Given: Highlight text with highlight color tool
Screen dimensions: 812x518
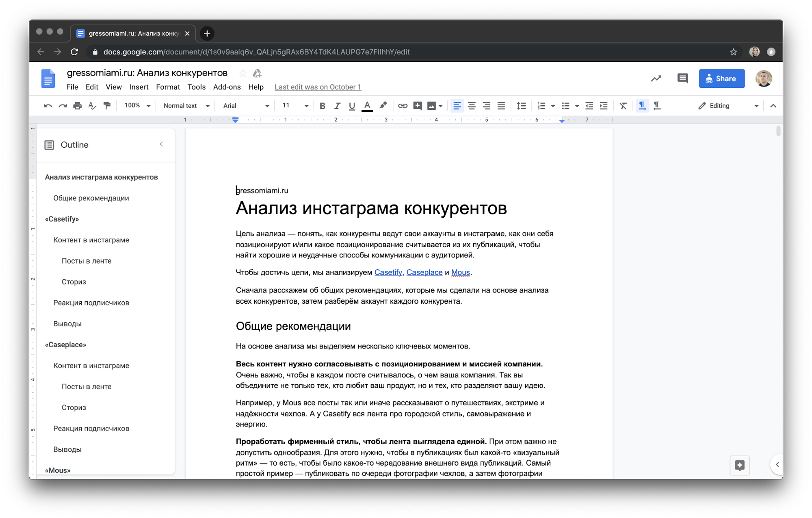Looking at the screenshot, I should (x=383, y=106).
